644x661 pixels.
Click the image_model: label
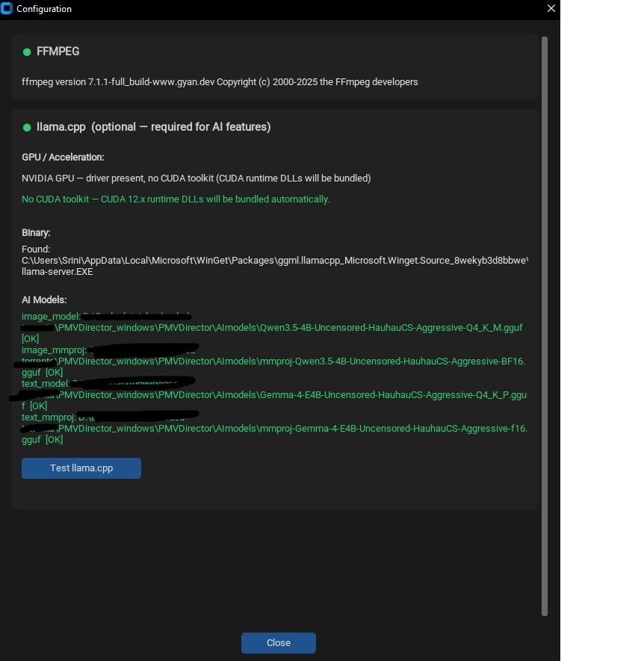51,316
